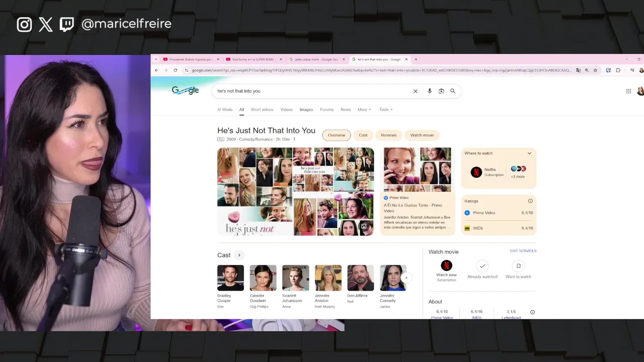
Task: Advance the cast carousel right arrow
Action: point(406,278)
